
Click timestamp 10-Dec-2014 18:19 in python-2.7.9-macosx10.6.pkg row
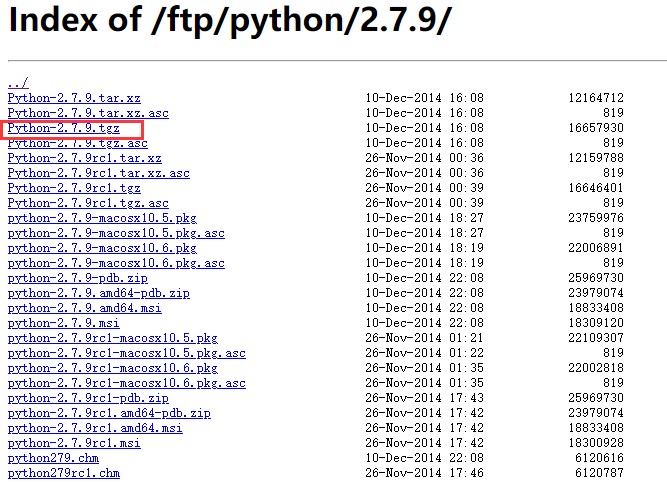click(425, 248)
